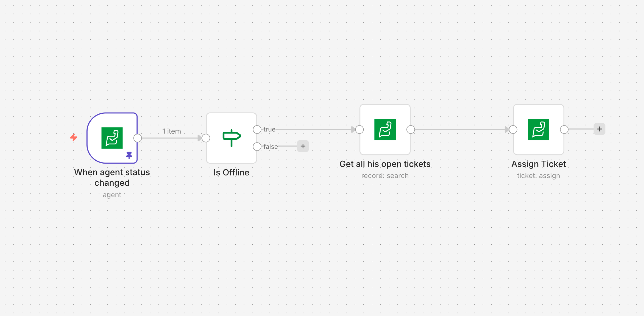Open the Get all his open tickets node
The height and width of the screenshot is (316, 644).
[385, 129]
